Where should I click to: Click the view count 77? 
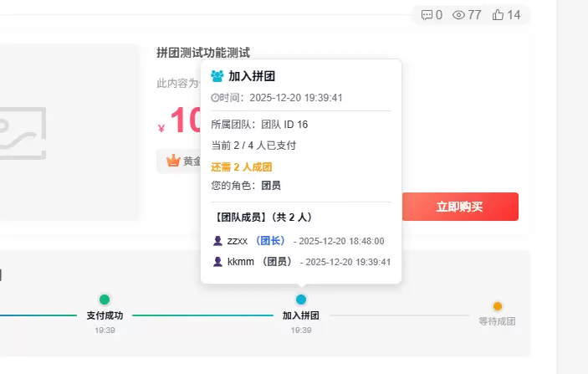[x=474, y=15]
